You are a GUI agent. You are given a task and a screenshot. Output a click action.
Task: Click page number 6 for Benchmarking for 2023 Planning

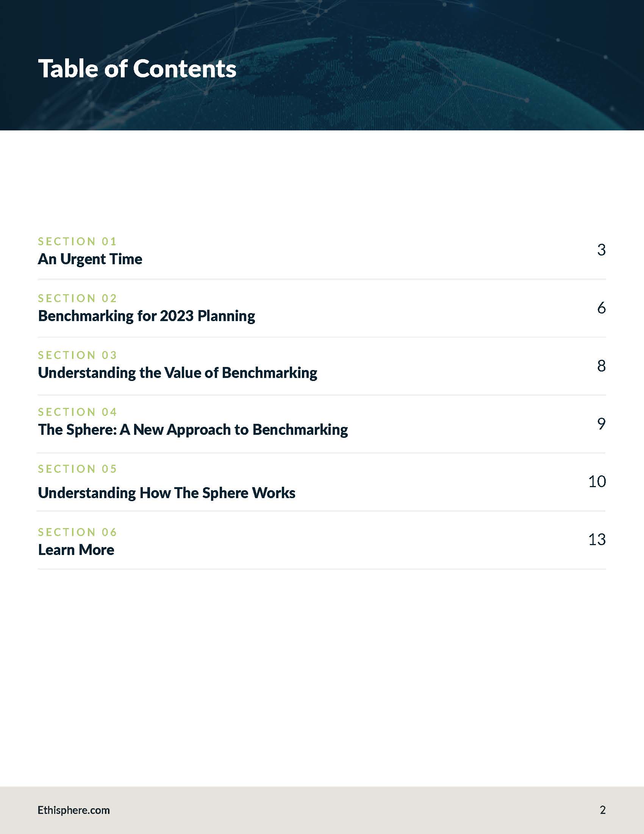[601, 308]
